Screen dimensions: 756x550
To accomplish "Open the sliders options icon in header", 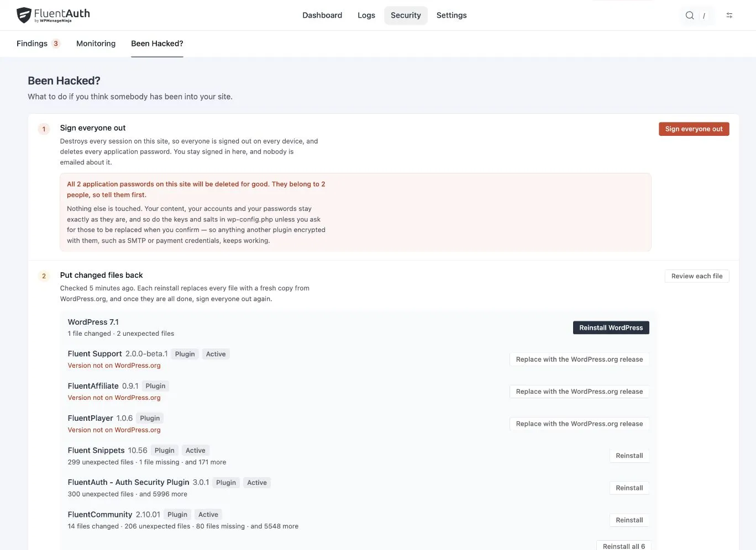I will [729, 15].
